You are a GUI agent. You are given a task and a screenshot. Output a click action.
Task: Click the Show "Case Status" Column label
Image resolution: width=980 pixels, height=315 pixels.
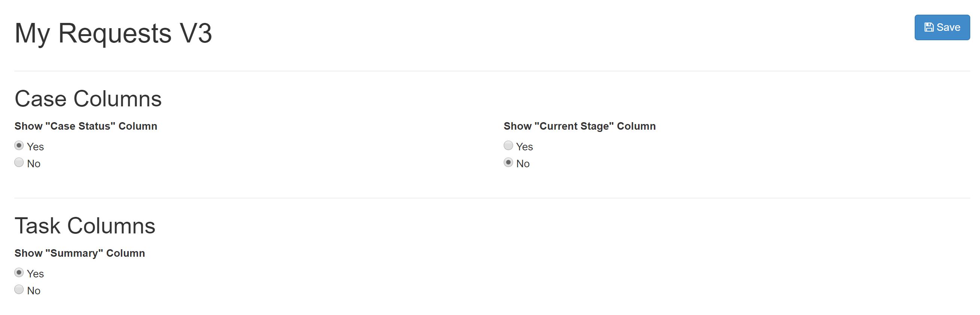(x=86, y=126)
